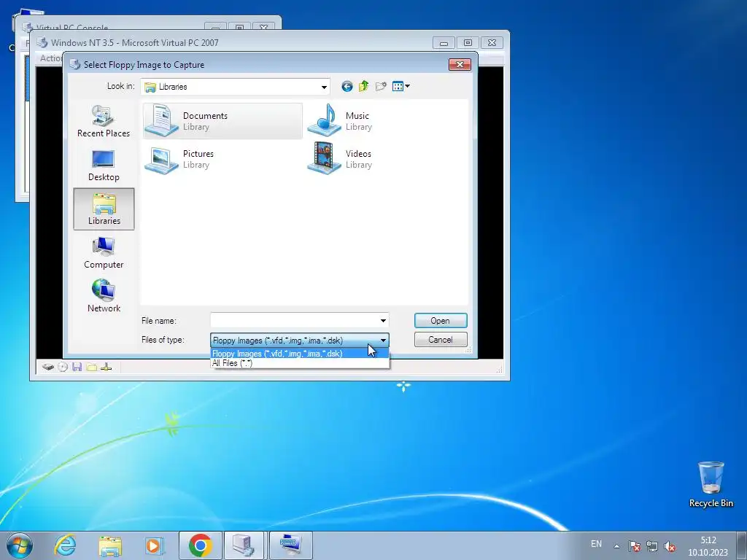
Task: Click the CD drive status bar icon
Action: pos(63,367)
